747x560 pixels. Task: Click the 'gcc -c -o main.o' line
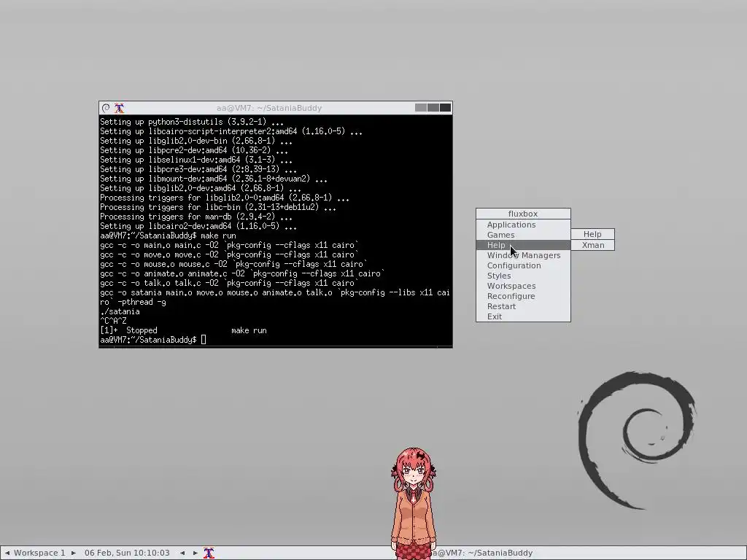point(229,245)
